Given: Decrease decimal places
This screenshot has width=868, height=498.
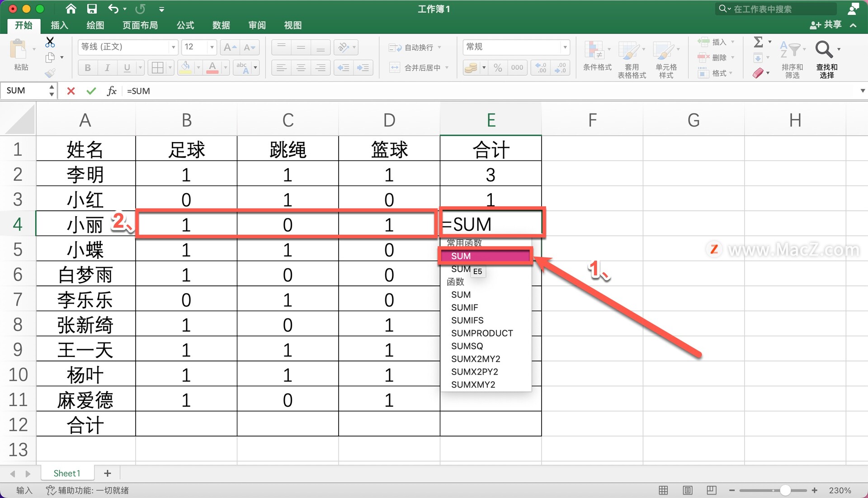Looking at the screenshot, I should point(561,68).
